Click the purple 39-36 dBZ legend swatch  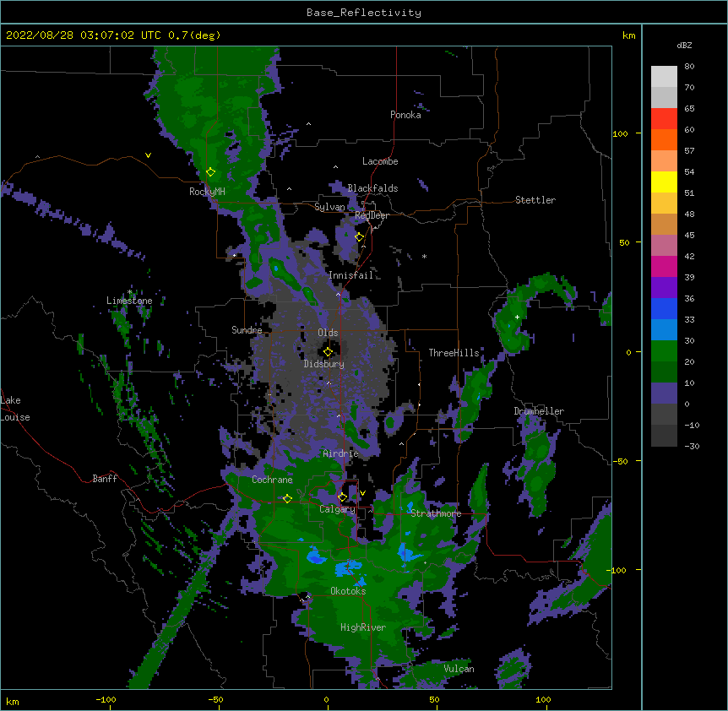click(x=664, y=288)
